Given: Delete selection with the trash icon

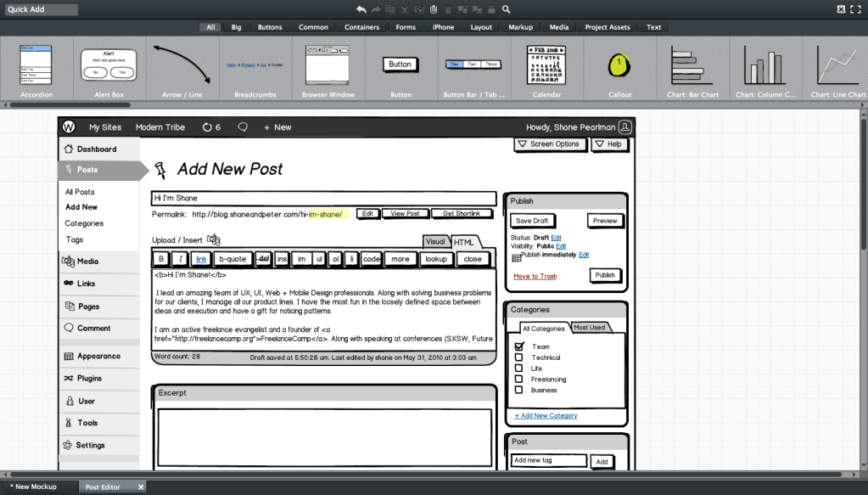Looking at the screenshot, I should coord(448,8).
